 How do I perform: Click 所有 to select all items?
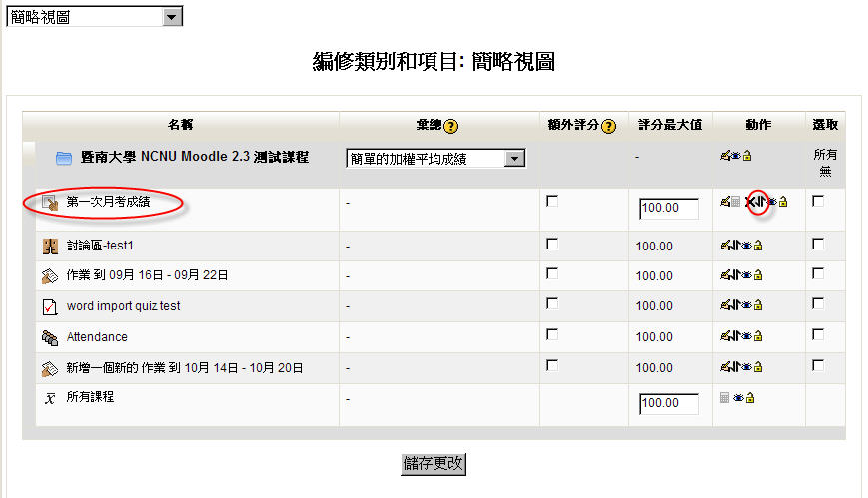coord(825,155)
